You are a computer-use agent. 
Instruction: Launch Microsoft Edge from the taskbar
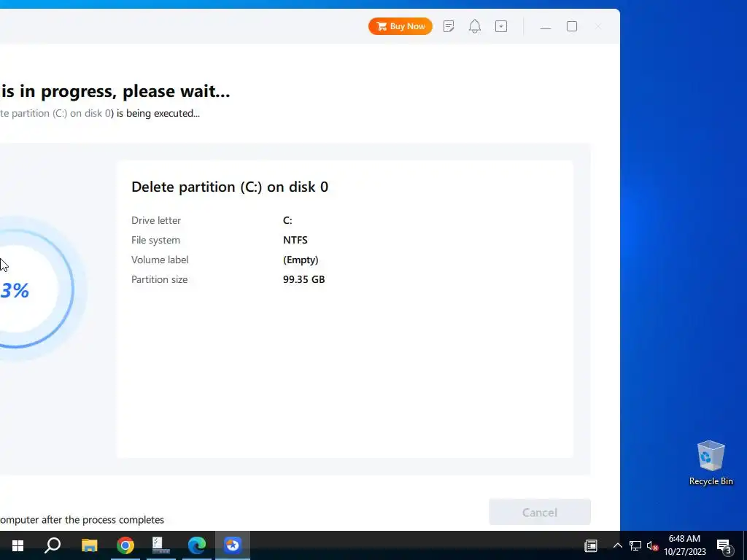pyautogui.click(x=197, y=545)
